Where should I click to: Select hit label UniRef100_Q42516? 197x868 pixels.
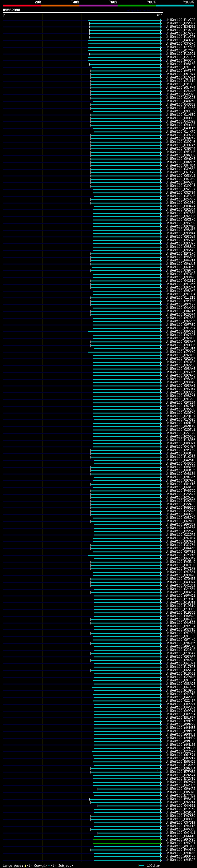click(180, 460)
